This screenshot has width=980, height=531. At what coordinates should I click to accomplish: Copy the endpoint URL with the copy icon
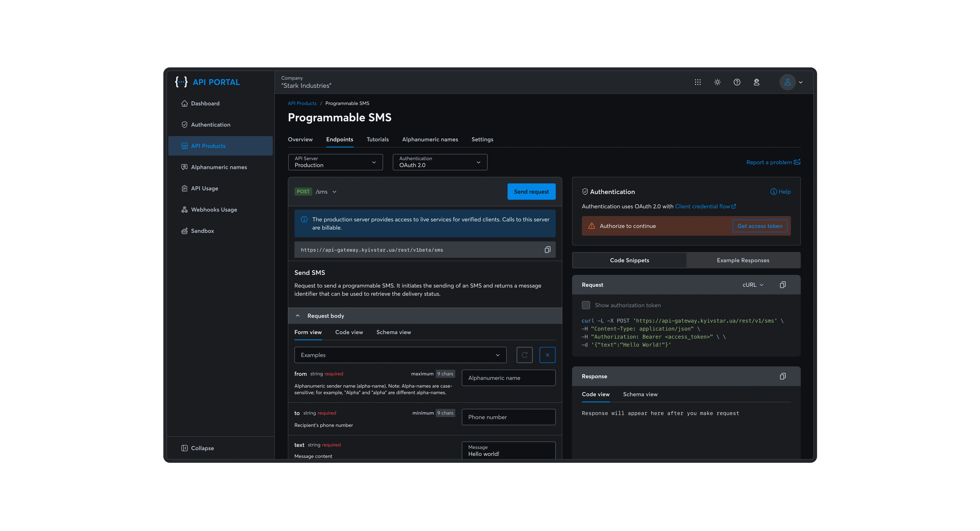click(547, 250)
